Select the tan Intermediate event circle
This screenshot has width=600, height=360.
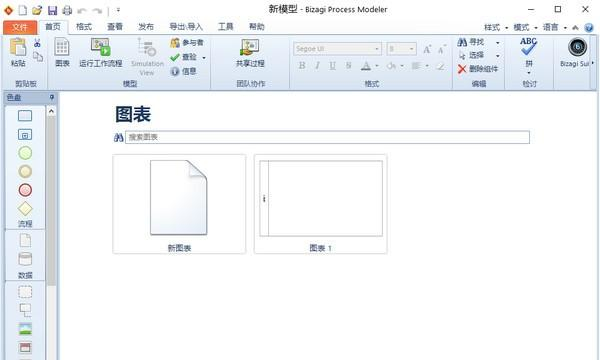pyautogui.click(x=25, y=171)
